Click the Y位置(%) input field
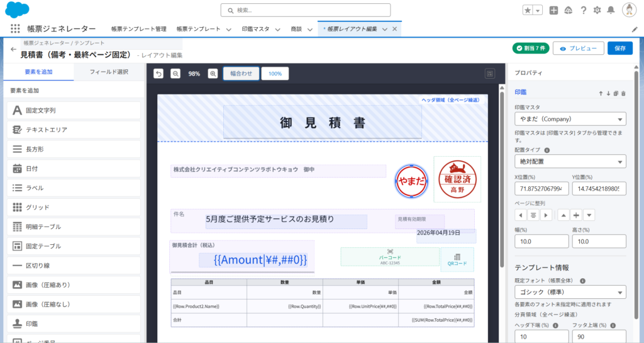 click(599, 189)
